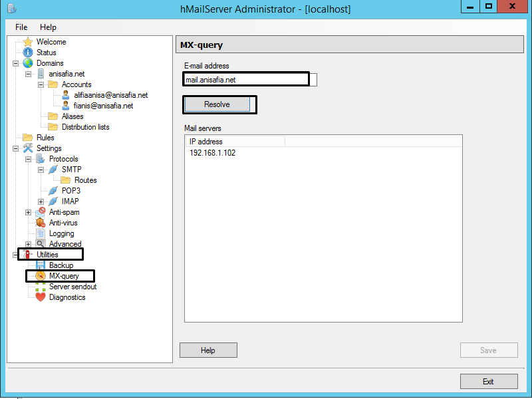Maximize the hMailServer Administrator window
The image size is (532, 399).
pyautogui.click(x=489, y=6)
